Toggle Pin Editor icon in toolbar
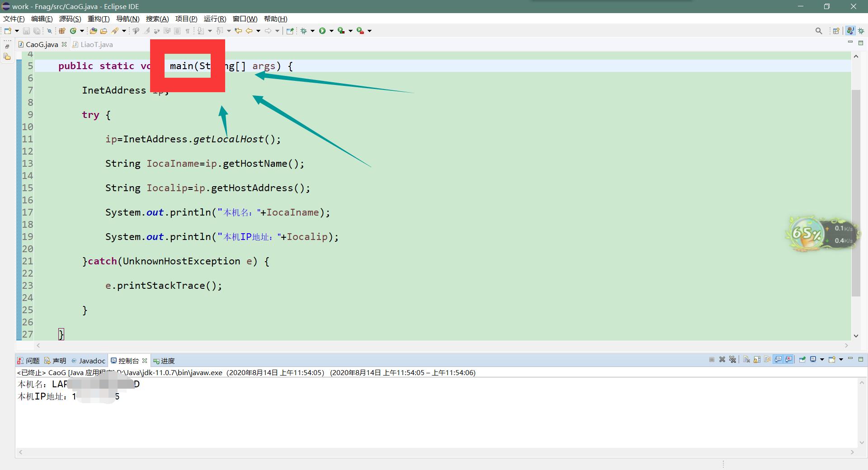This screenshot has height=470, width=868. click(x=290, y=31)
